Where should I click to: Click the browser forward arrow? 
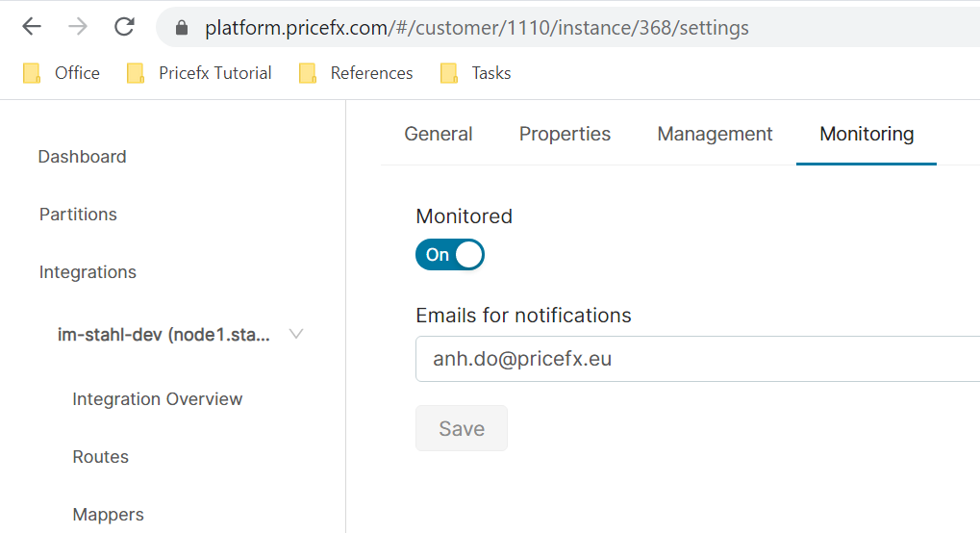[x=78, y=27]
